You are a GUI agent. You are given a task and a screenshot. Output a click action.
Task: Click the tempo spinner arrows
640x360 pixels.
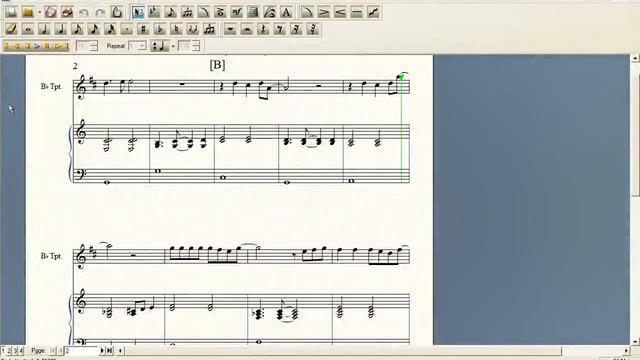click(196, 46)
